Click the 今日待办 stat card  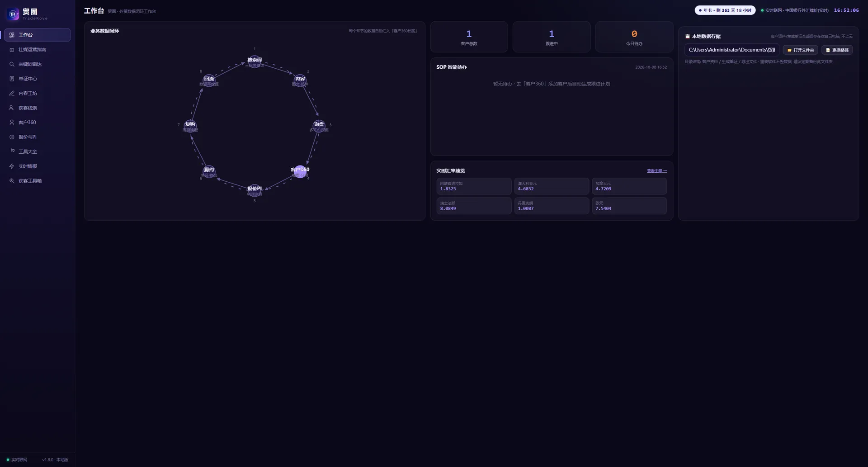[x=634, y=37]
